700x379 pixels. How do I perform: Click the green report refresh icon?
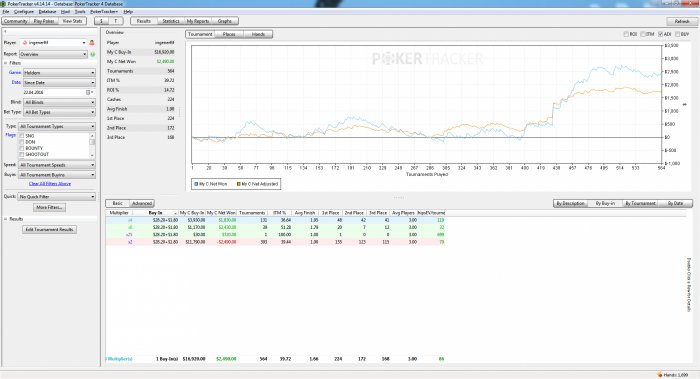[93, 54]
